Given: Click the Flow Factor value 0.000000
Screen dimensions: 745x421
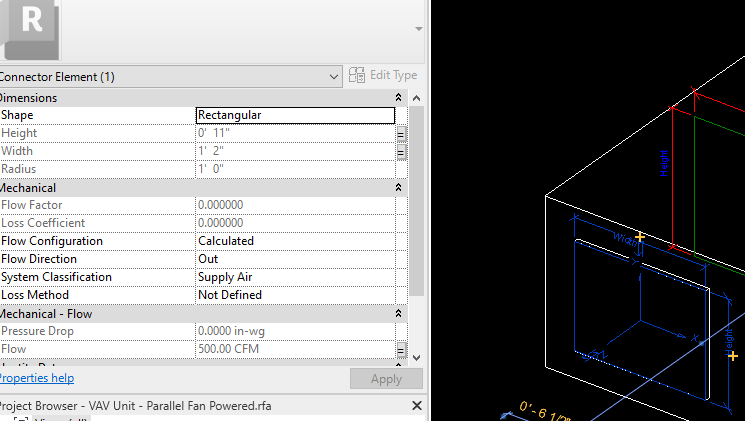Looking at the screenshot, I should pyautogui.click(x=295, y=205).
